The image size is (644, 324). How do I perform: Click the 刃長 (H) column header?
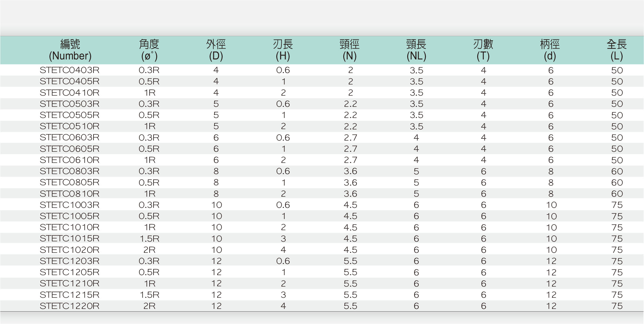pyautogui.click(x=283, y=50)
